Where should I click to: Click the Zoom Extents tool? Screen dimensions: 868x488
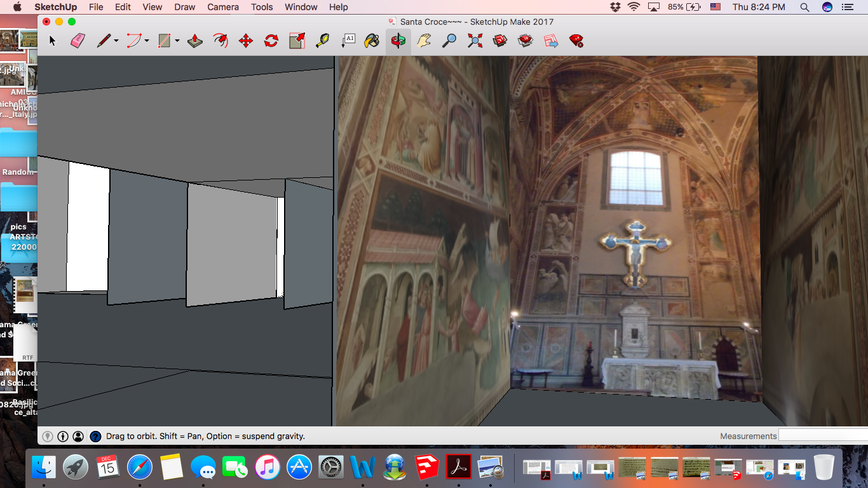click(475, 41)
